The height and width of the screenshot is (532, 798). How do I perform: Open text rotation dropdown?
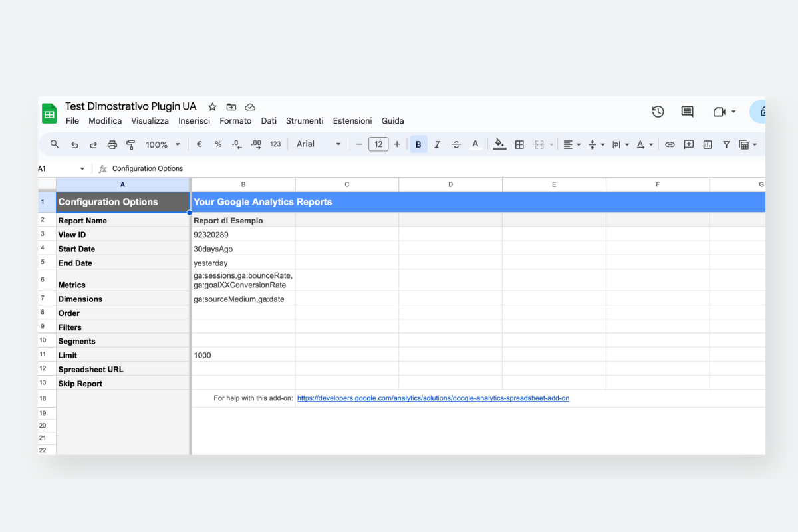point(645,144)
